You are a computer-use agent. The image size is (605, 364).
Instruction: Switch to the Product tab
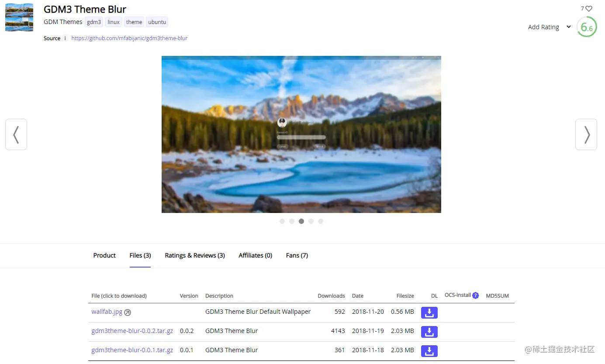[104, 255]
